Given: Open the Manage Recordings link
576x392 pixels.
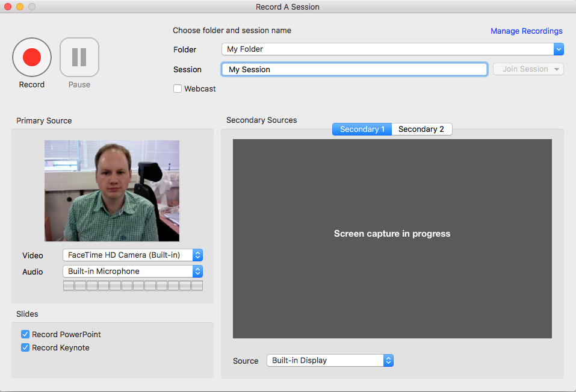Looking at the screenshot, I should [526, 31].
